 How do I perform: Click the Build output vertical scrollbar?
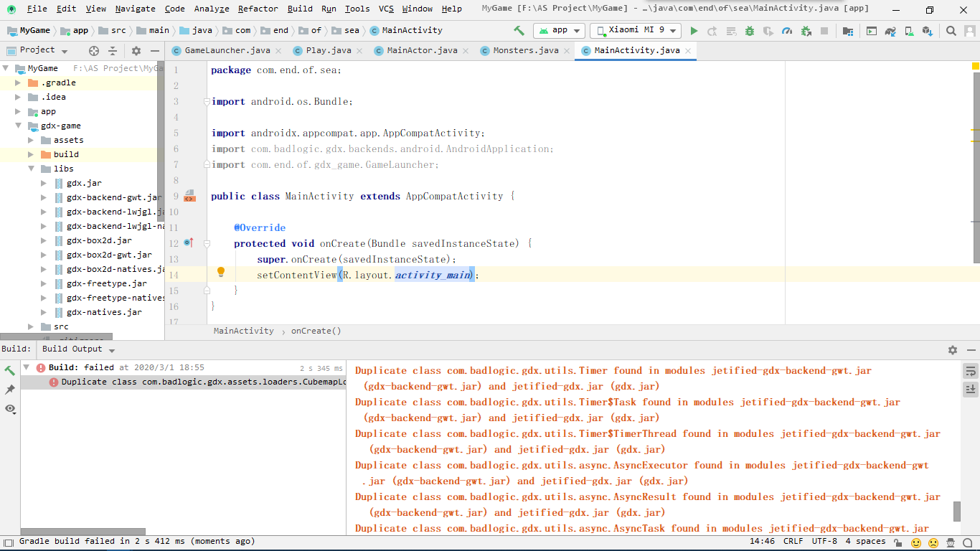click(956, 512)
